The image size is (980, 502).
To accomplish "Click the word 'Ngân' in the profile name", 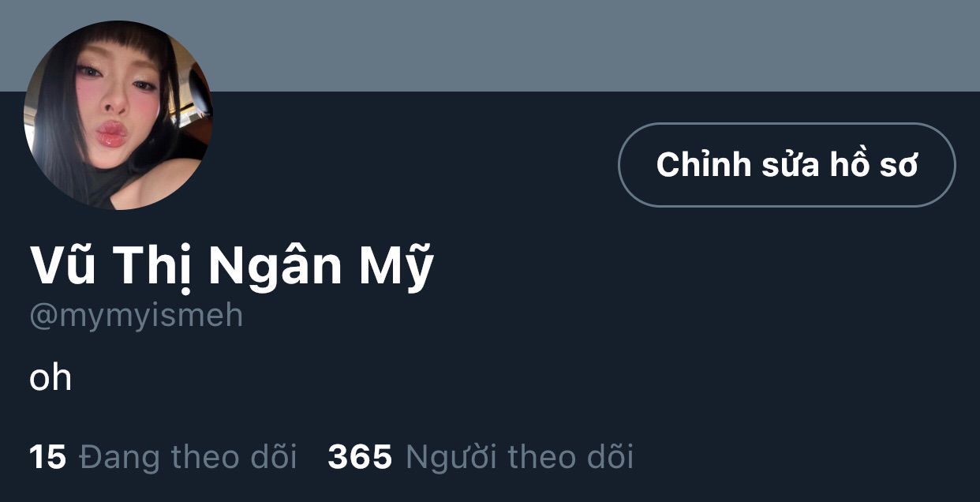I will click(x=275, y=268).
